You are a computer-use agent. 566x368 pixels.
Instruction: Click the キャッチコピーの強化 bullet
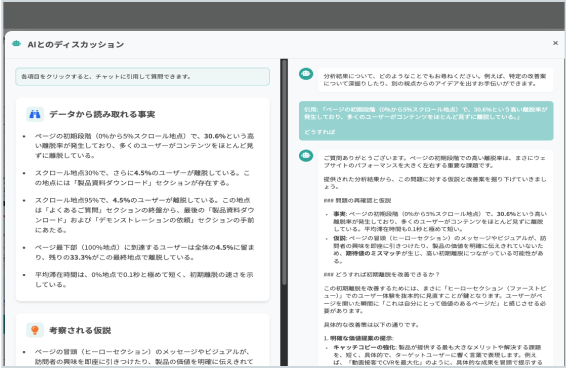tap(437, 355)
